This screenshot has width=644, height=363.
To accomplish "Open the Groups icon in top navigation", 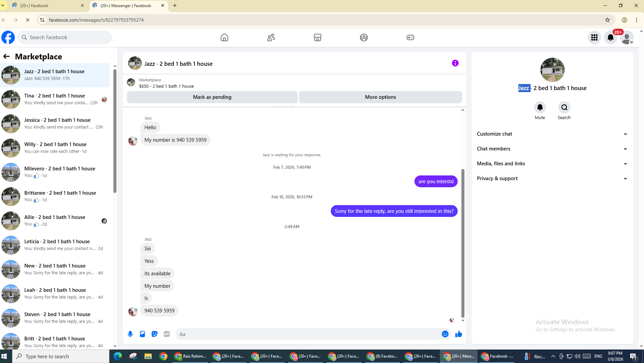I will (364, 37).
